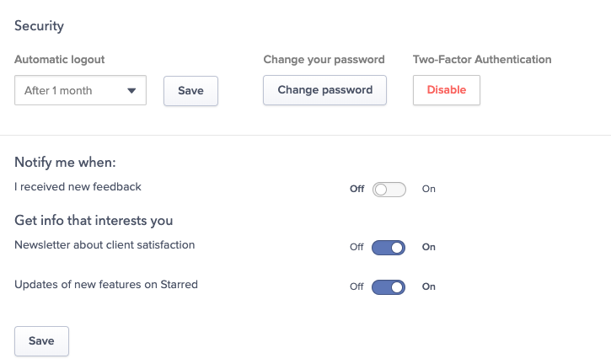The height and width of the screenshot is (364, 611).
Task: Click "On" label beside new feedback toggle
Action: [x=429, y=190]
